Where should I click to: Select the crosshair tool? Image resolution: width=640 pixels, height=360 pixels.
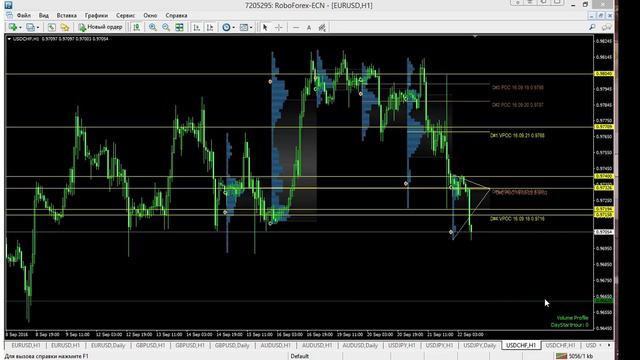[279, 27]
